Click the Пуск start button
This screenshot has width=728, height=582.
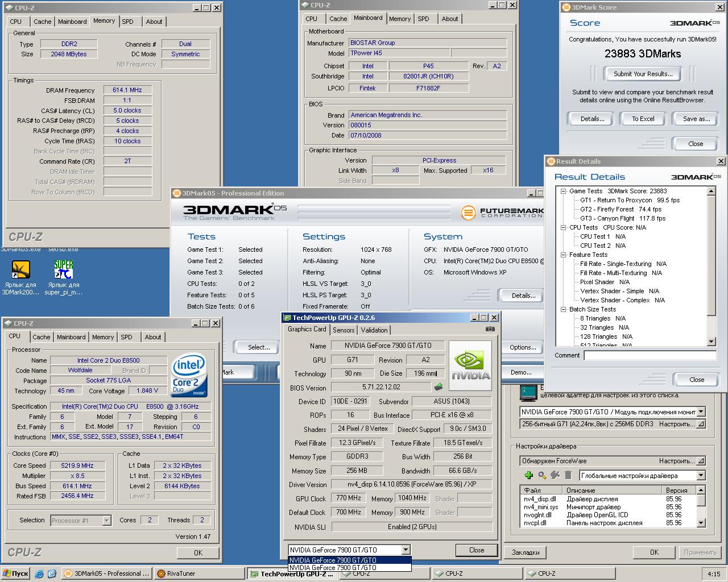[x=15, y=573]
